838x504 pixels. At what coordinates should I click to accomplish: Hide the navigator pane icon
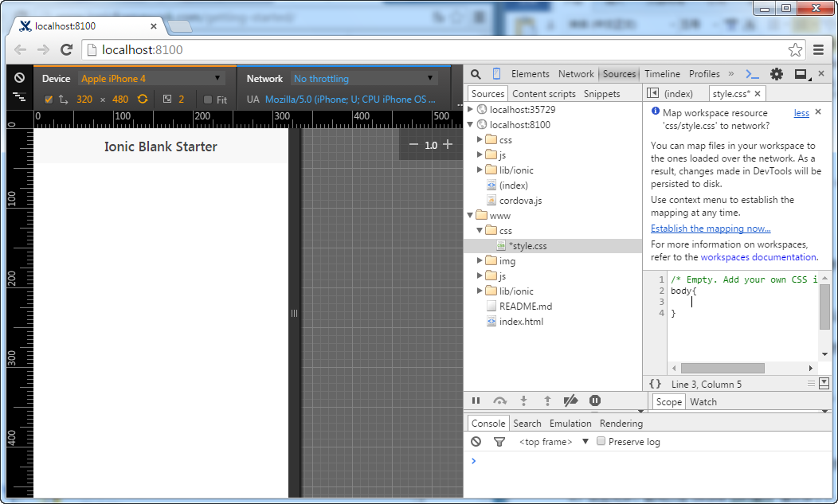[x=652, y=93]
